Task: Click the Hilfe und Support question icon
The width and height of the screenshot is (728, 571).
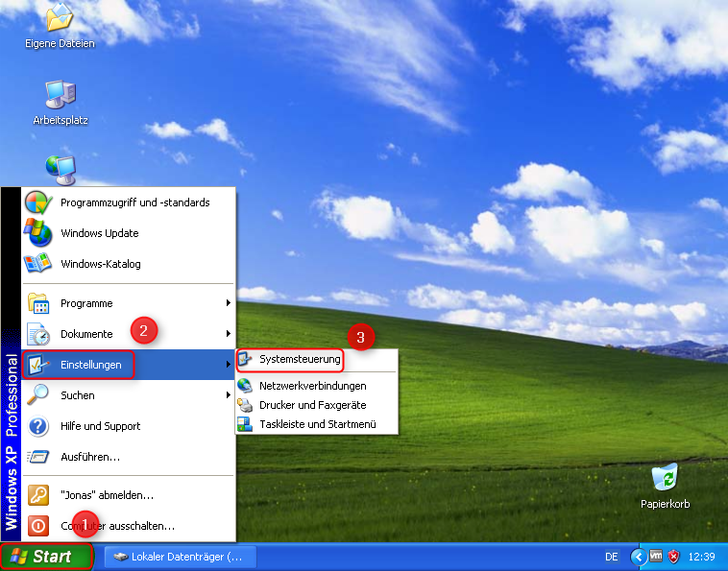Action: click(38, 426)
